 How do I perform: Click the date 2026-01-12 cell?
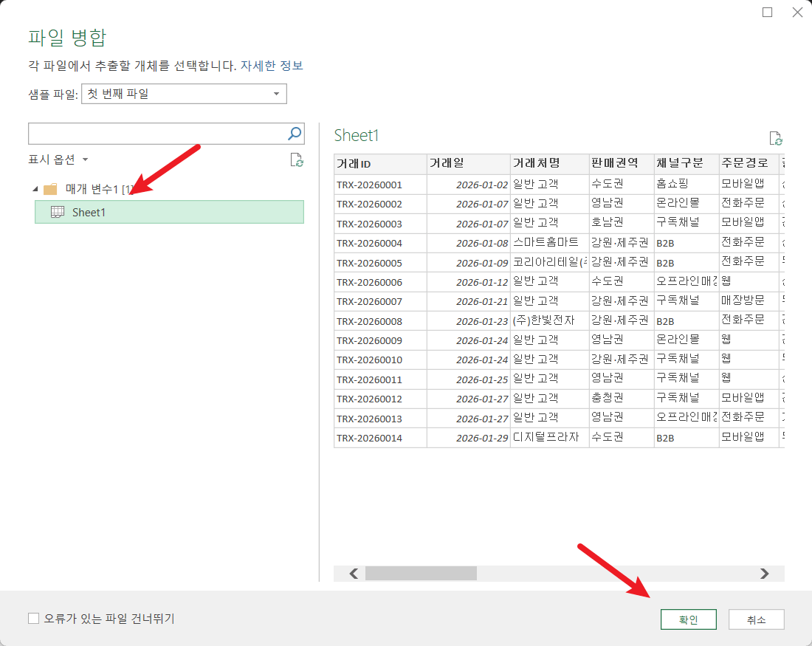pos(469,282)
